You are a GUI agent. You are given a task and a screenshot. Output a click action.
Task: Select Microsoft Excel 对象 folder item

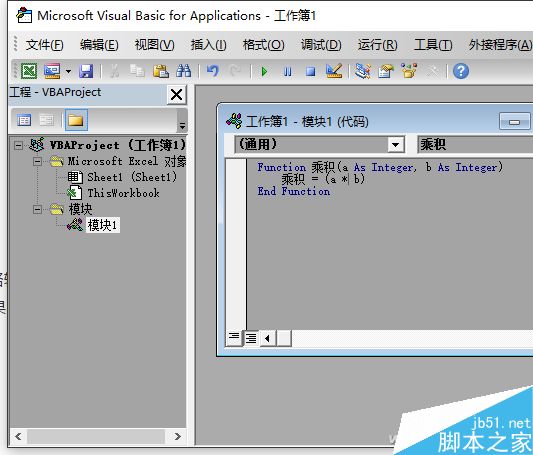pos(127,161)
